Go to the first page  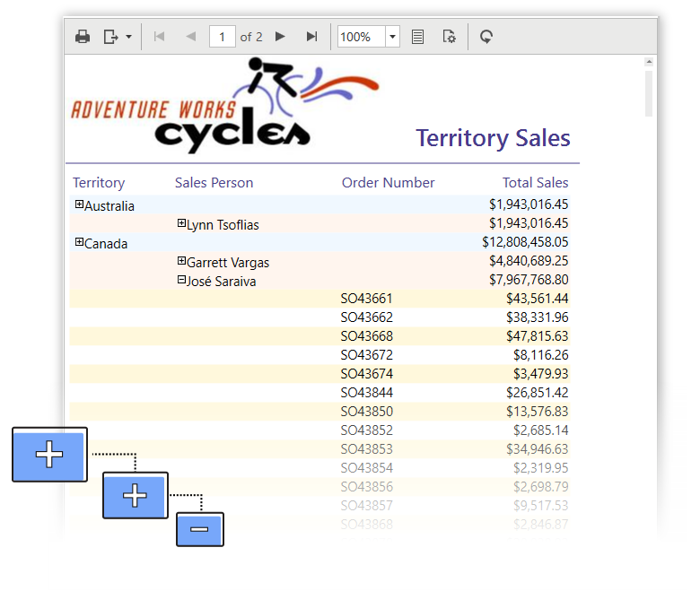click(160, 37)
